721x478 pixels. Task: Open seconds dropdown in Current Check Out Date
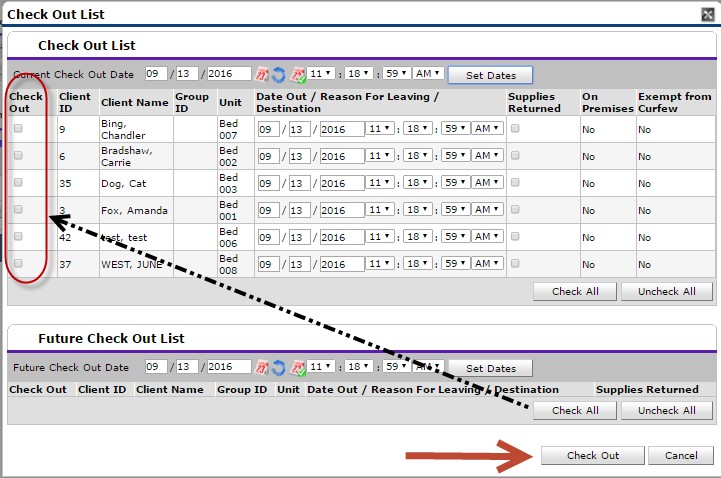point(396,73)
